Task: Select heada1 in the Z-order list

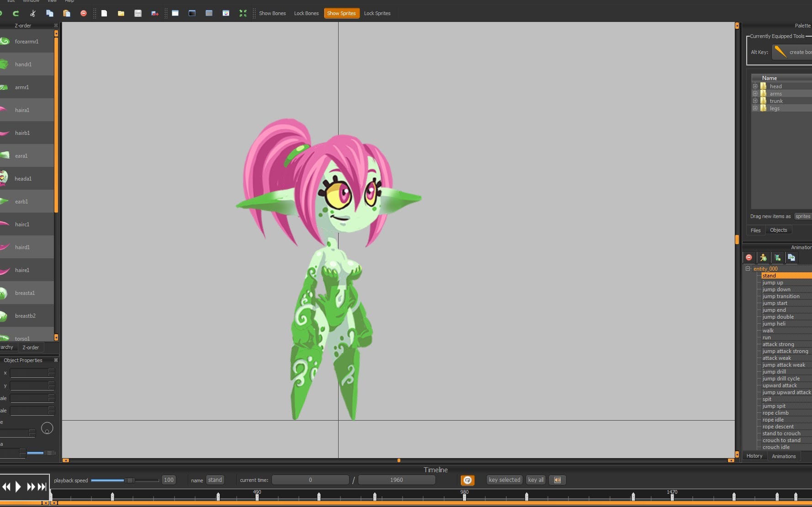Action: coord(27,178)
